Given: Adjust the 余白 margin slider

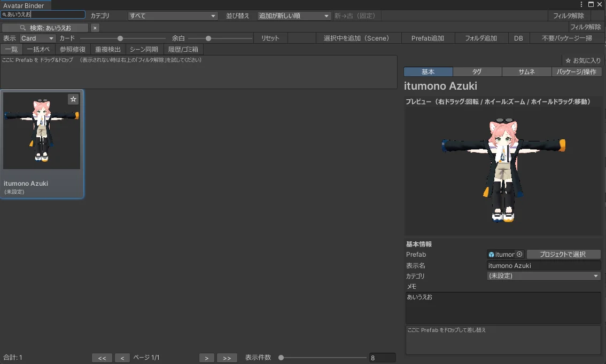Looking at the screenshot, I should [x=208, y=38].
